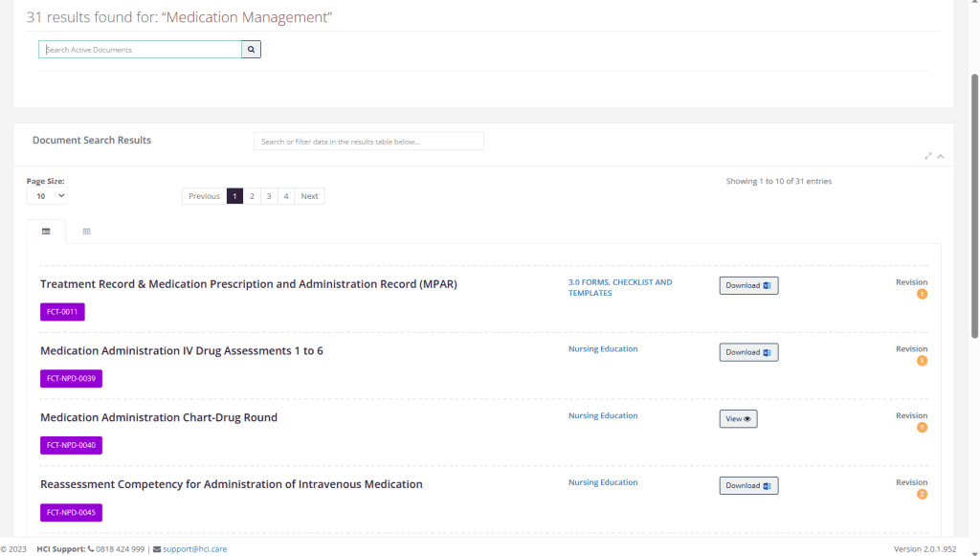The width and height of the screenshot is (980, 556).
Task: Download the Reassessment Competency document
Action: (x=748, y=485)
